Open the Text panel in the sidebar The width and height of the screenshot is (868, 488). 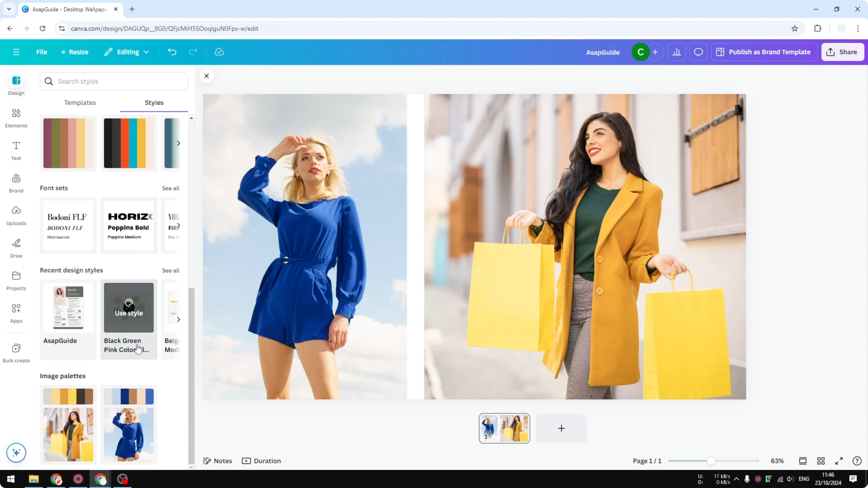(x=16, y=151)
